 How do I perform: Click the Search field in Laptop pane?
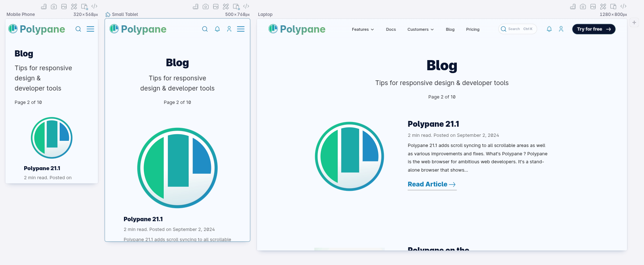coord(518,29)
